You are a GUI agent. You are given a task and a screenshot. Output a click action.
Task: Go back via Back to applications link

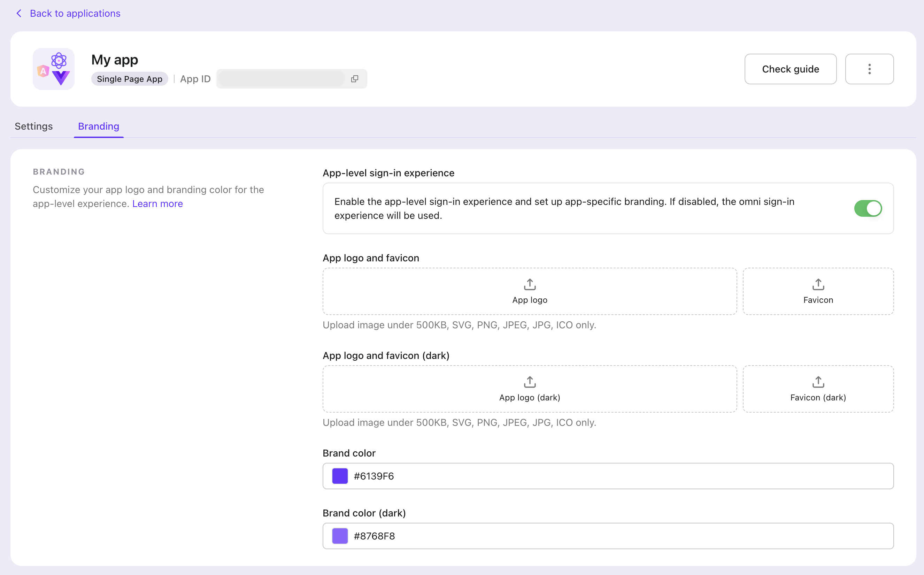click(x=75, y=13)
